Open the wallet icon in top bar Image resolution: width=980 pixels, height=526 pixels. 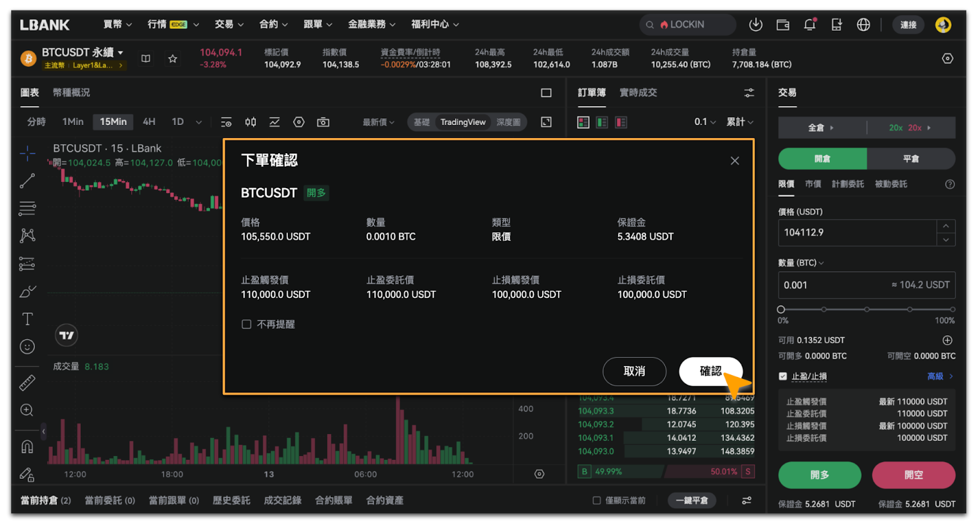coord(782,25)
